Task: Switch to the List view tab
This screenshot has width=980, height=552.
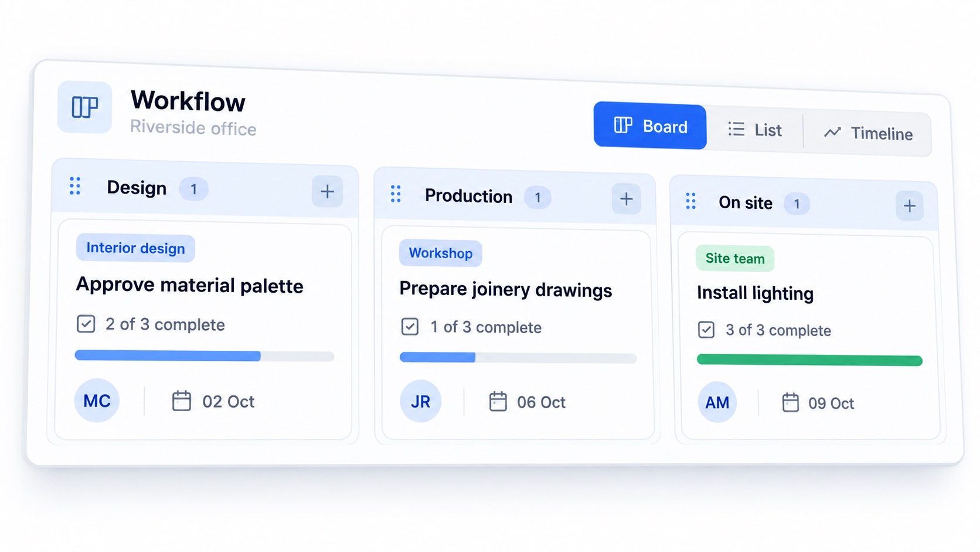Action: pos(755,130)
